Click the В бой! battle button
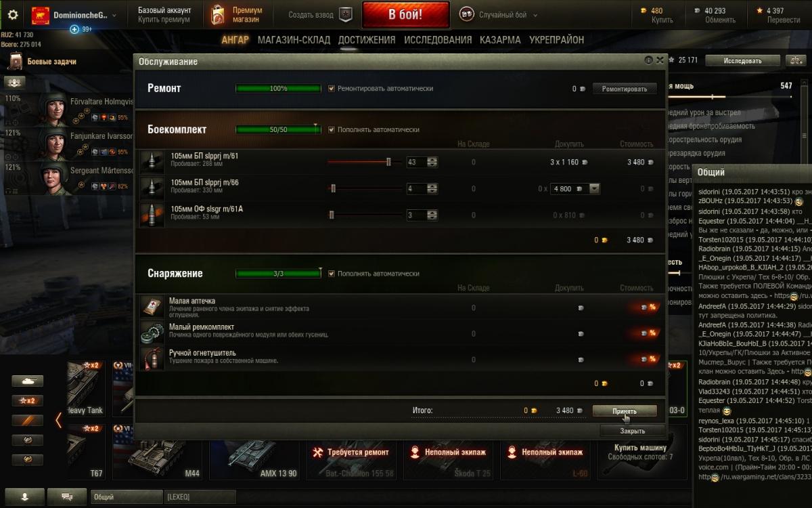The image size is (812, 508). pyautogui.click(x=405, y=14)
